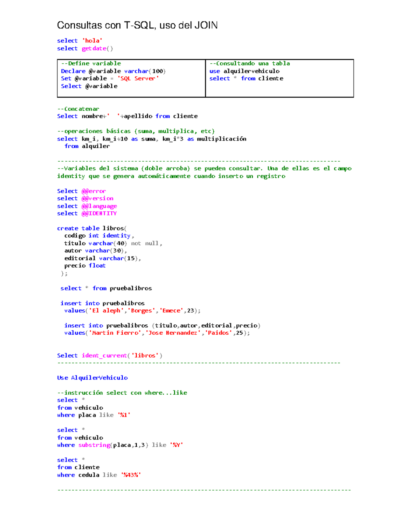
Task: Click the 'precio float' column text
Action: tap(85, 265)
